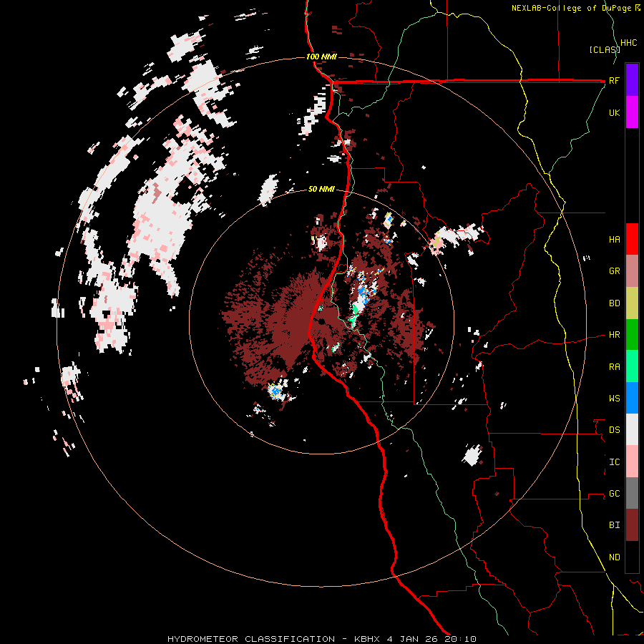Select the GR graupel color swatch in legend
Screen dimensions: 644x644
click(x=632, y=270)
